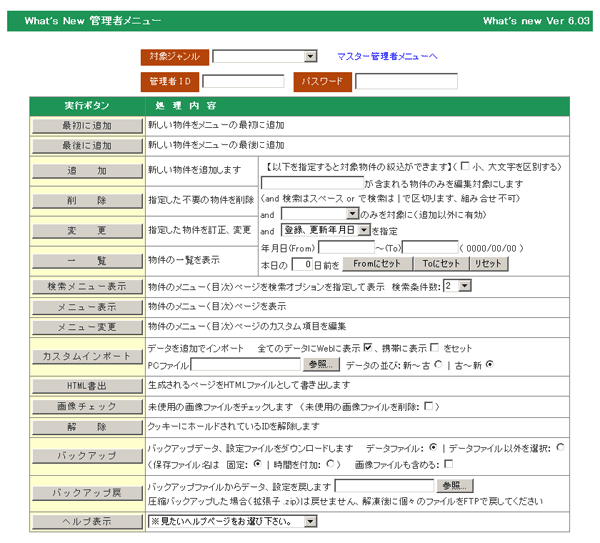Click the バックアップ戻 button

pos(87,493)
